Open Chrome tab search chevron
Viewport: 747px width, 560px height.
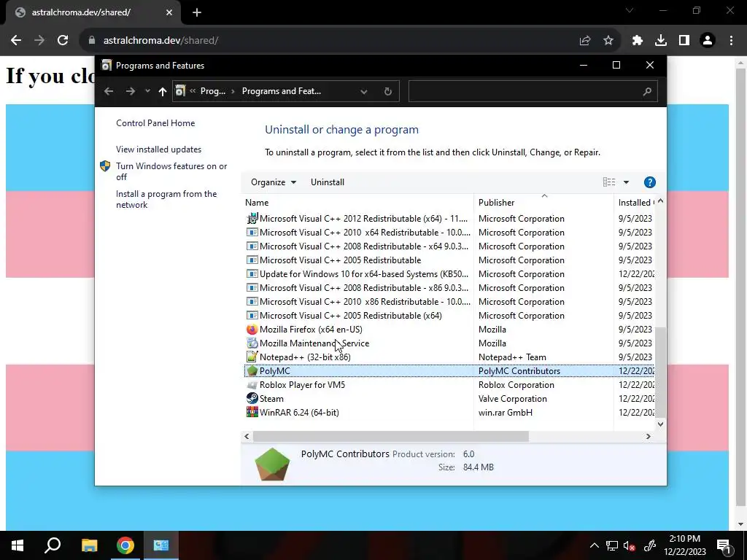point(630,10)
